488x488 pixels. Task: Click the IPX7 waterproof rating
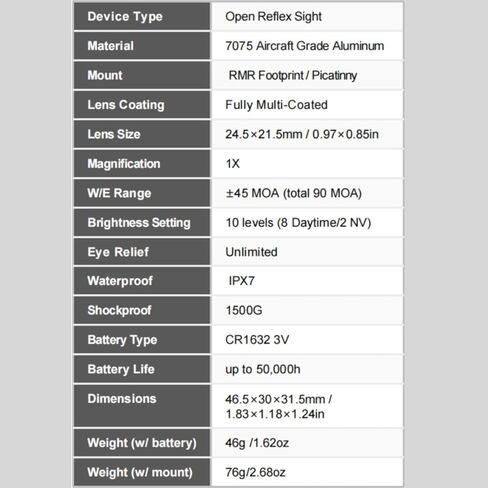tap(242, 281)
